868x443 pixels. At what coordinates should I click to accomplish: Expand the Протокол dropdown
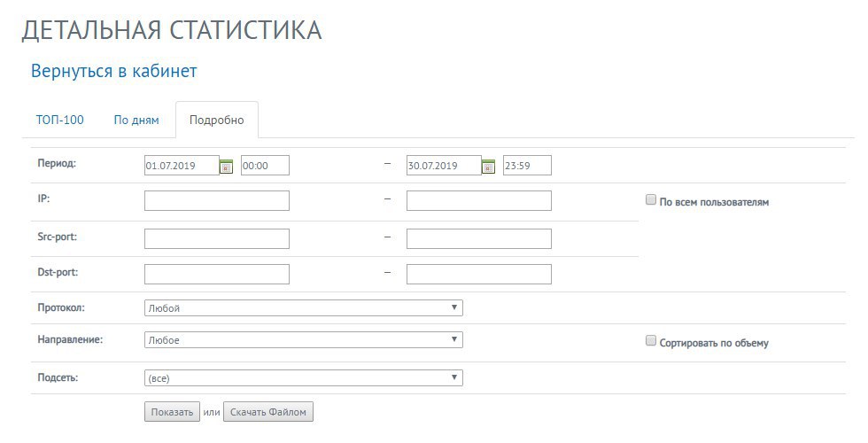(303, 308)
